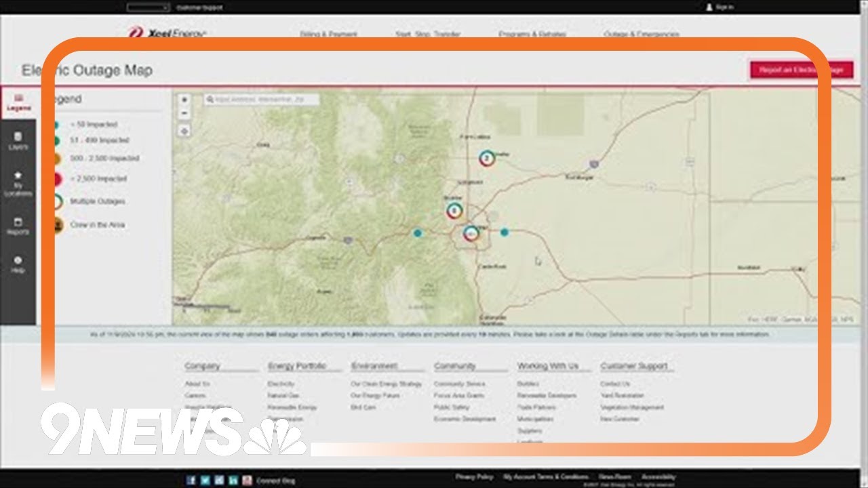The width and height of the screenshot is (868, 488).
Task: Open the Vegetation Management footer link
Action: pos(632,407)
